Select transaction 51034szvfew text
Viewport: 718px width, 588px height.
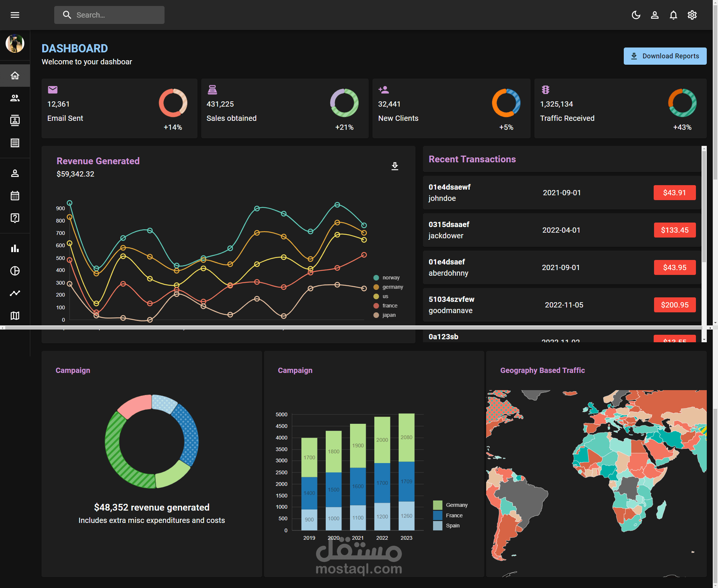tap(451, 299)
